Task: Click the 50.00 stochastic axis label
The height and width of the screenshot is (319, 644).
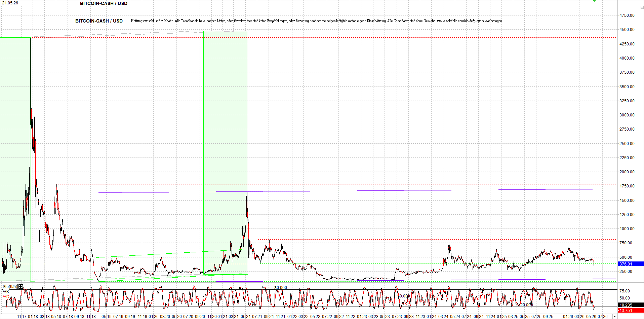Action: [625, 298]
